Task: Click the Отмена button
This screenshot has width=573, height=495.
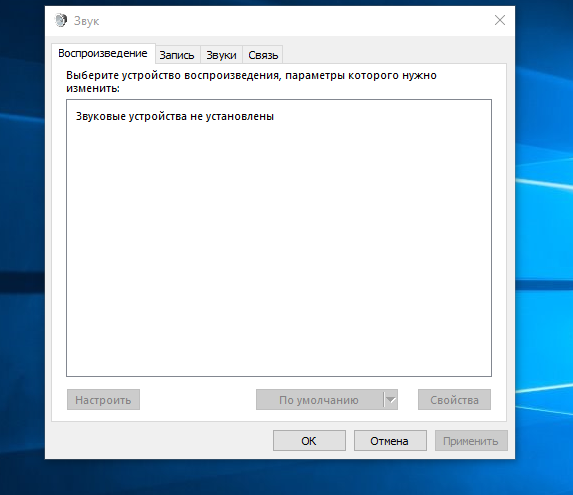Action: coord(390,441)
